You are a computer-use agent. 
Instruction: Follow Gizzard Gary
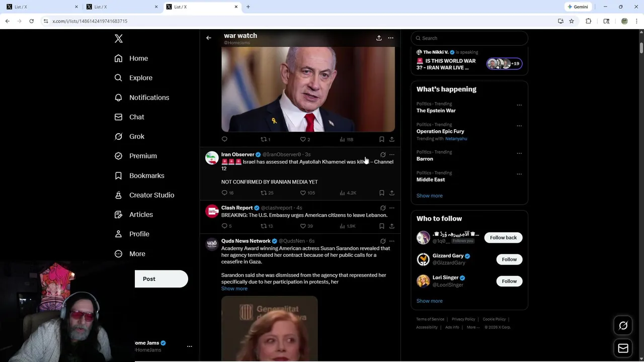coord(509,259)
